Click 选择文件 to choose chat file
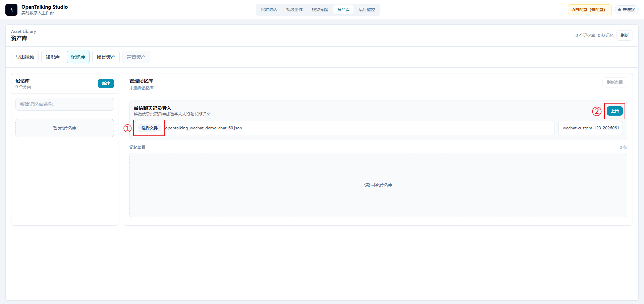Viewport: 644px width, 304px height. tap(149, 128)
